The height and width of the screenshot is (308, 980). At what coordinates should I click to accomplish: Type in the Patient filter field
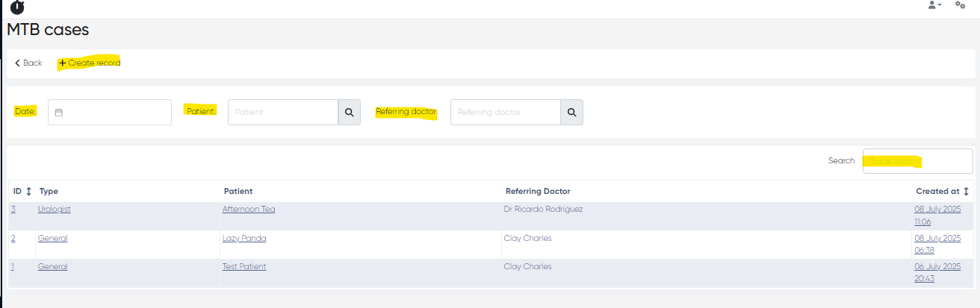283,113
